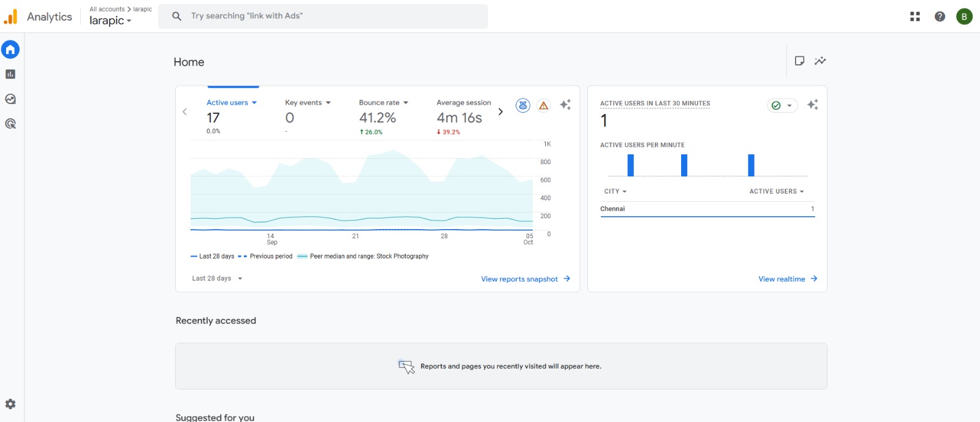The width and height of the screenshot is (980, 422).
Task: Click the Insights sparkline icon near Home
Action: (820, 61)
